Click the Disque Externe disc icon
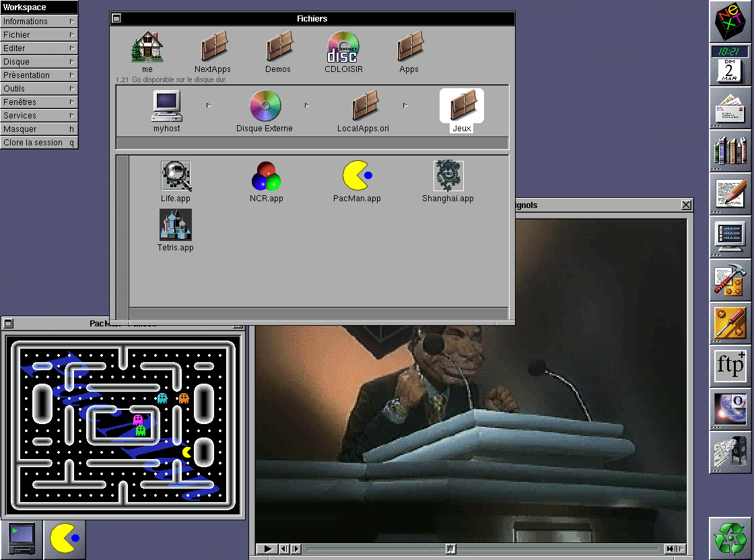754x560 pixels. pos(265,106)
